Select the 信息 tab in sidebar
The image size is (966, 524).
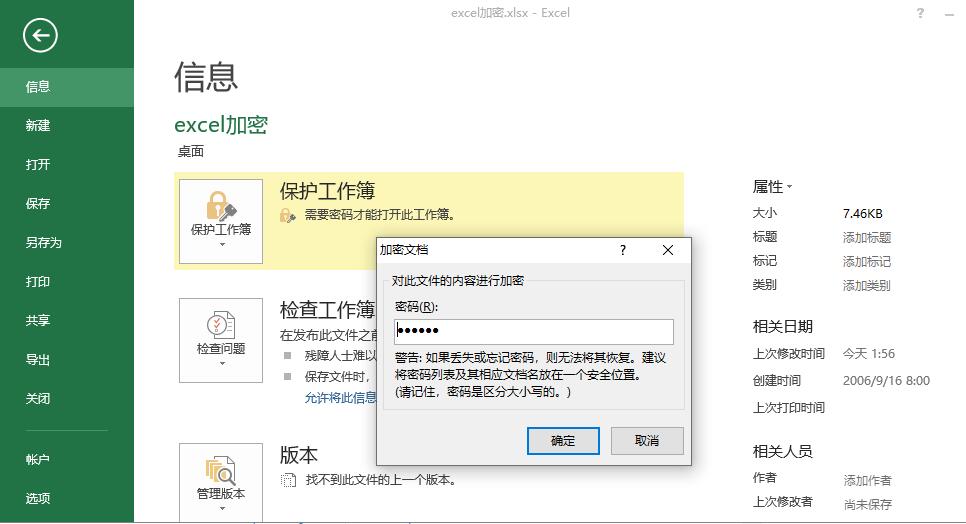point(67,87)
